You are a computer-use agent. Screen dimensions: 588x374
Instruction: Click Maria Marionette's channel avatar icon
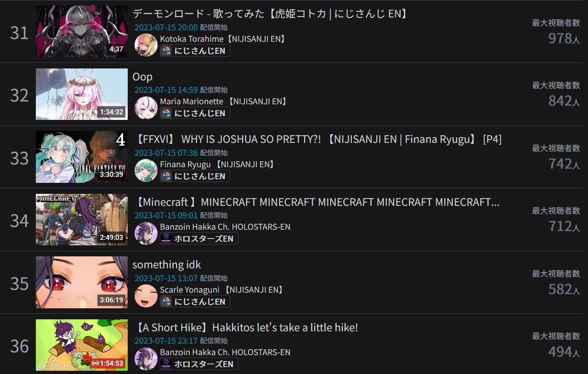pos(146,108)
